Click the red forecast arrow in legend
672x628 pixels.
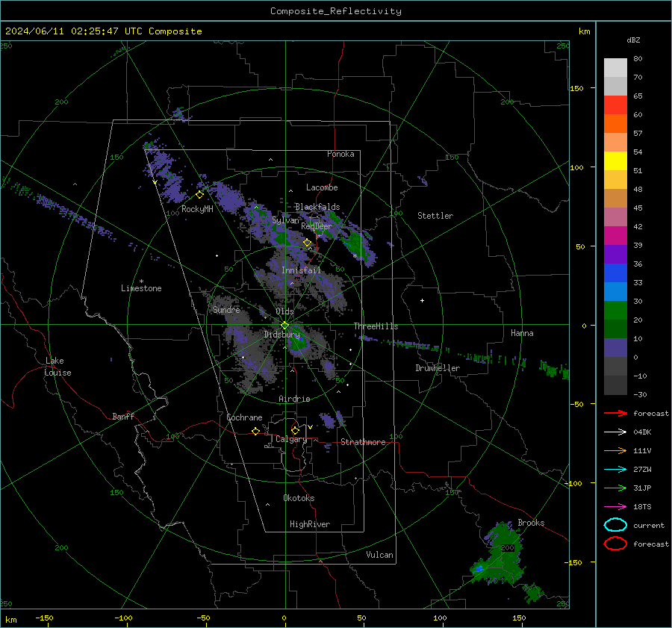[615, 413]
